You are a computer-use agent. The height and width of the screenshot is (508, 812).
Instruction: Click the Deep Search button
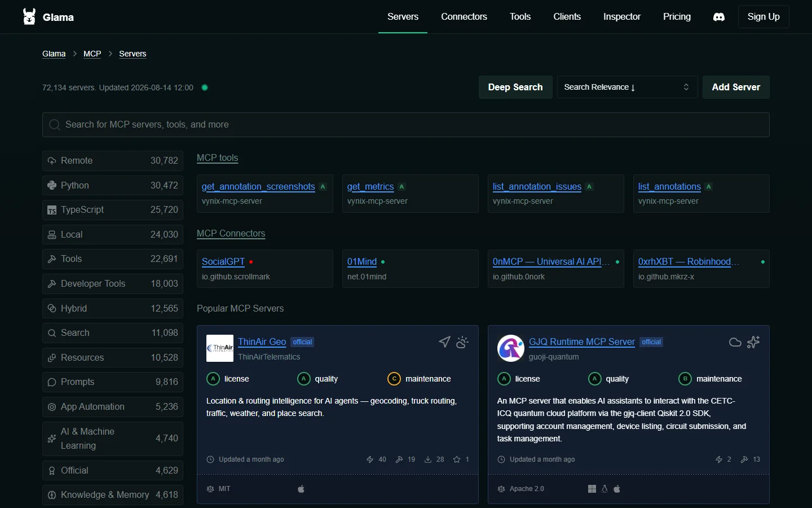[515, 87]
